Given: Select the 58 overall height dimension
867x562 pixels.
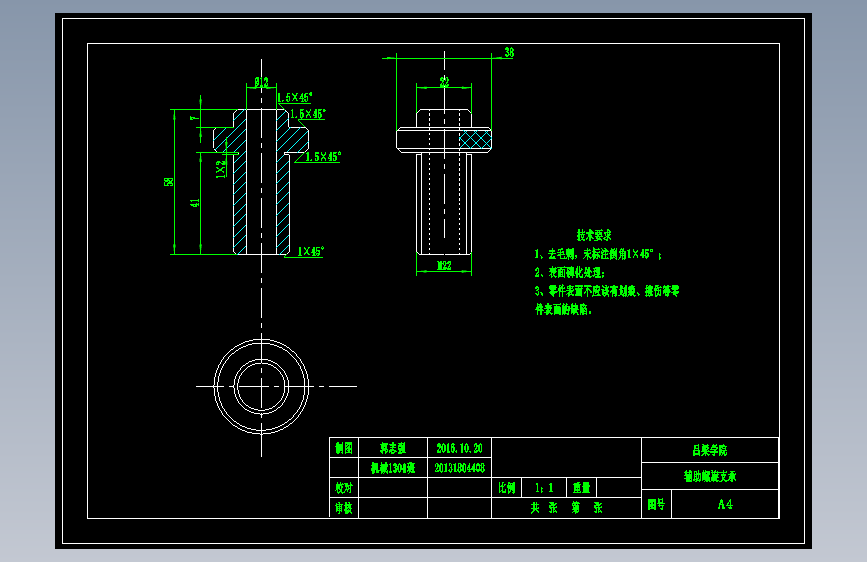Looking at the screenshot, I should pyautogui.click(x=169, y=182).
